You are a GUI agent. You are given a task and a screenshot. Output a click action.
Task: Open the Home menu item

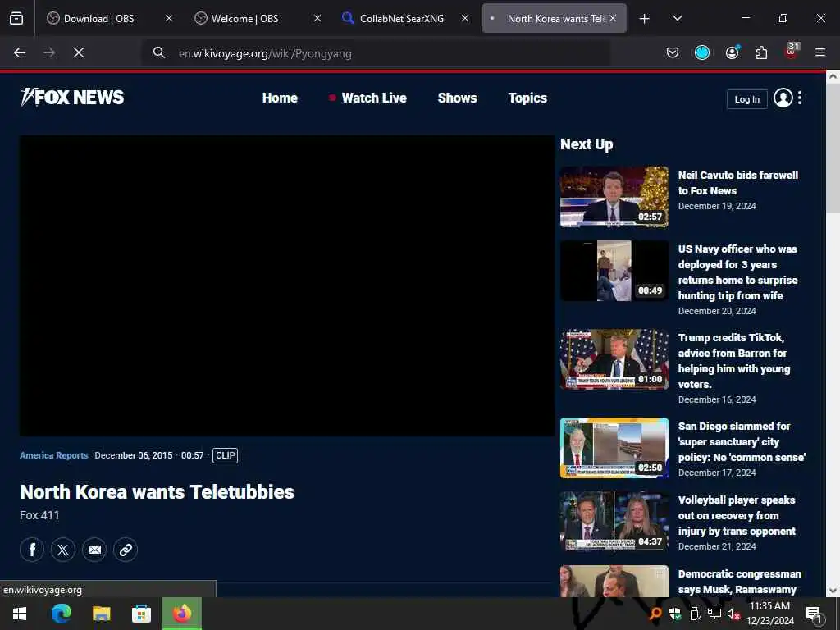pyautogui.click(x=280, y=98)
